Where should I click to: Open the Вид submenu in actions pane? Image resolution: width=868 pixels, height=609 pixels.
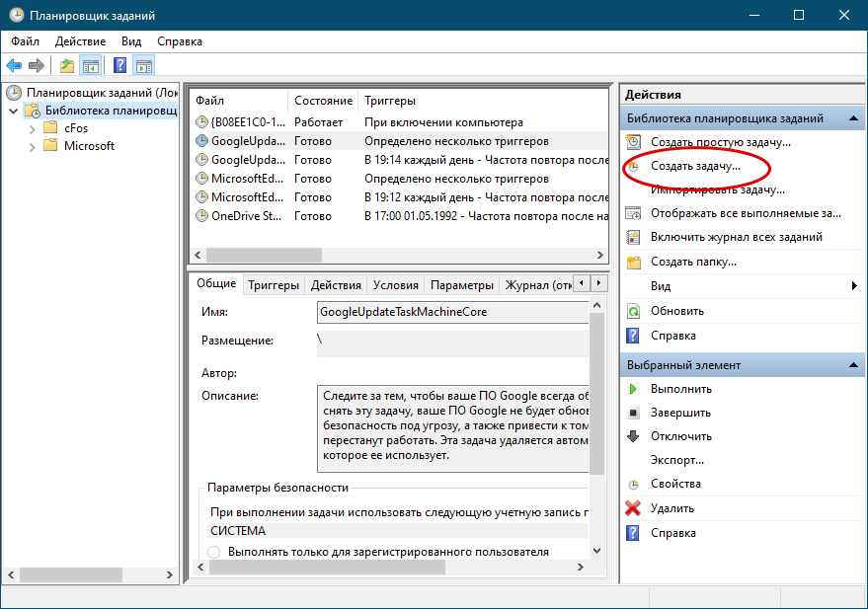[x=743, y=286]
